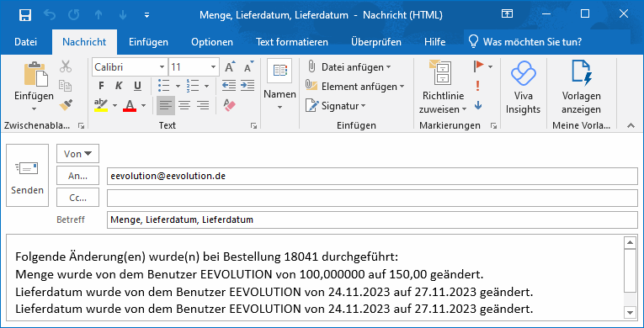The height and width of the screenshot is (328, 644).
Task: Open the font size 11 dropdown
Action: pyautogui.click(x=214, y=67)
